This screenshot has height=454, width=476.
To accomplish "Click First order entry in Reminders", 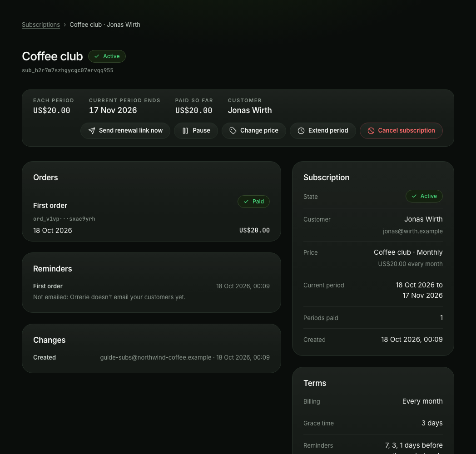I will coord(48,286).
